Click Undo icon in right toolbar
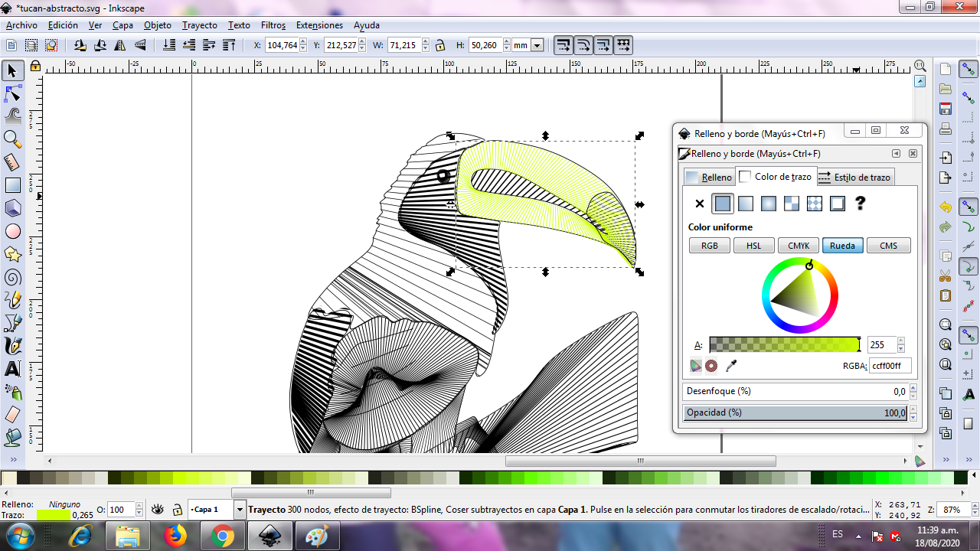This screenshot has height=551, width=980. tap(946, 207)
